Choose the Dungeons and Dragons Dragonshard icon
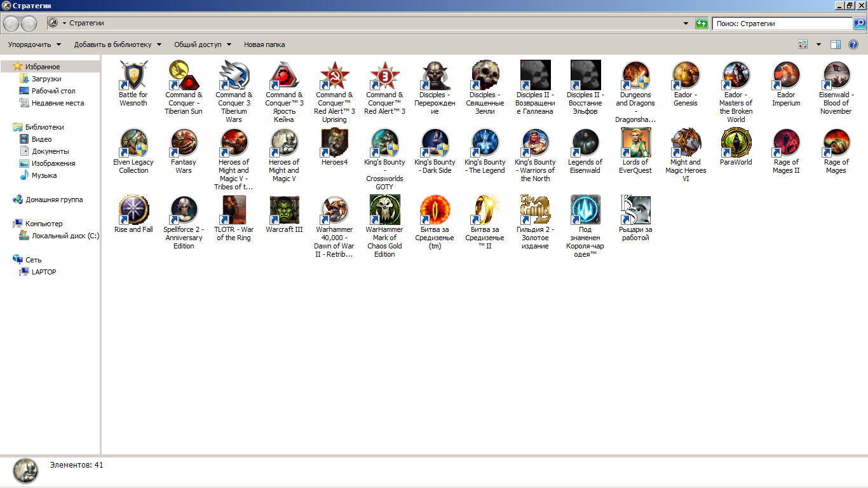The height and width of the screenshot is (488, 868). (635, 76)
